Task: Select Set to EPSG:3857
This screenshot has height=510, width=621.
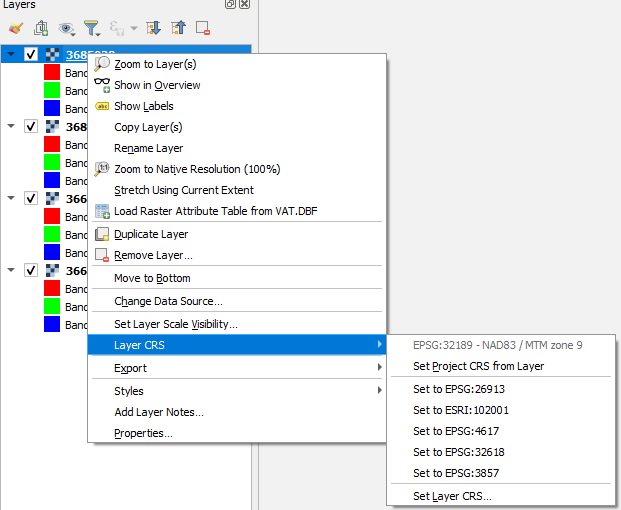Action: [501, 473]
